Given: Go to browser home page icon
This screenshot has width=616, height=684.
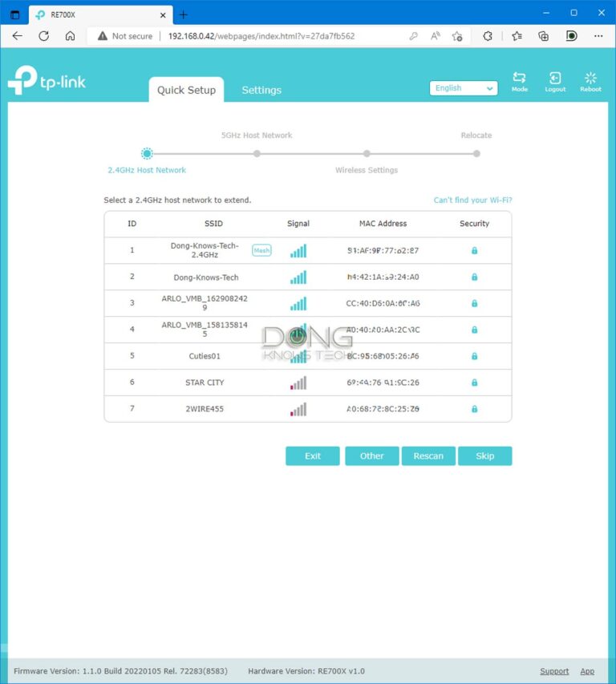Looking at the screenshot, I should click(x=71, y=36).
